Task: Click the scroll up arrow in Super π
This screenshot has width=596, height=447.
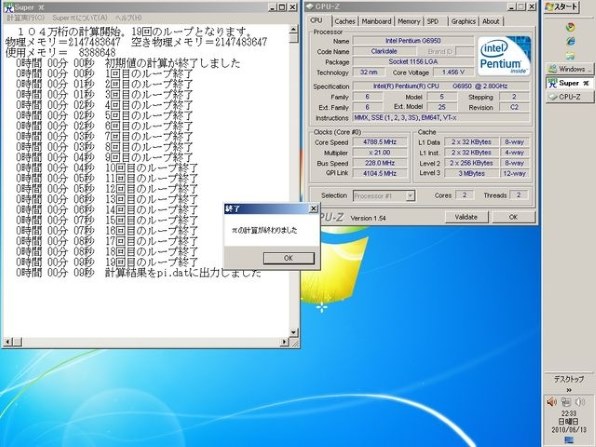Action: tap(293, 29)
